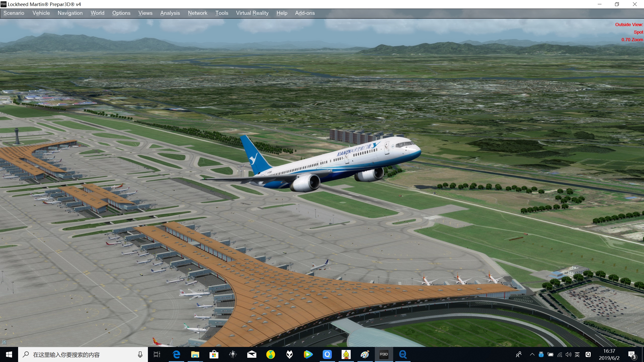Click the Analysis menu option

(x=170, y=13)
